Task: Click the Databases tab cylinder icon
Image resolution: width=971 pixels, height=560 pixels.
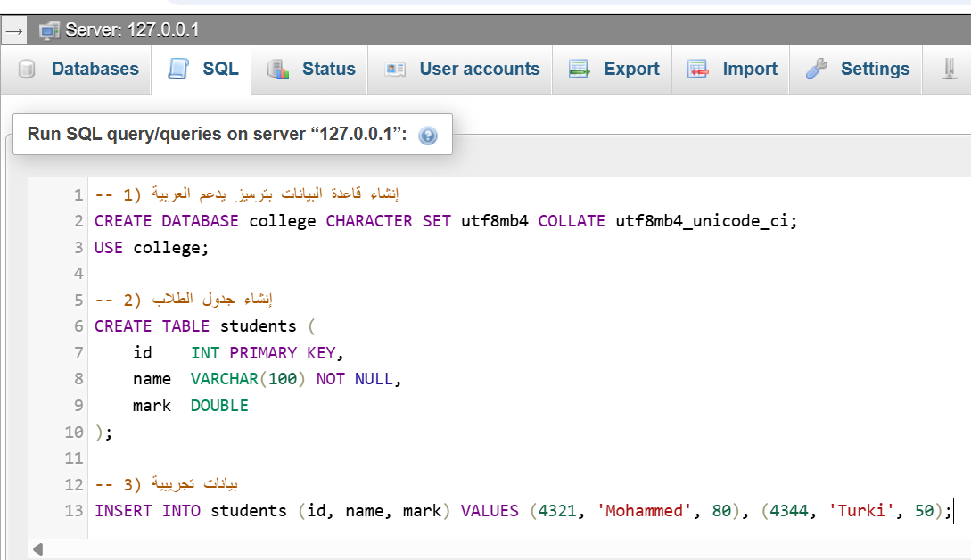Action: click(27, 69)
